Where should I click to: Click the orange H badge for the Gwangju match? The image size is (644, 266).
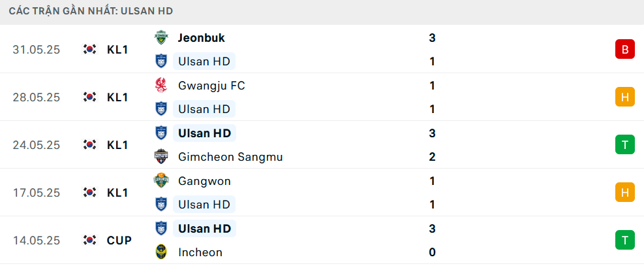[x=624, y=97]
